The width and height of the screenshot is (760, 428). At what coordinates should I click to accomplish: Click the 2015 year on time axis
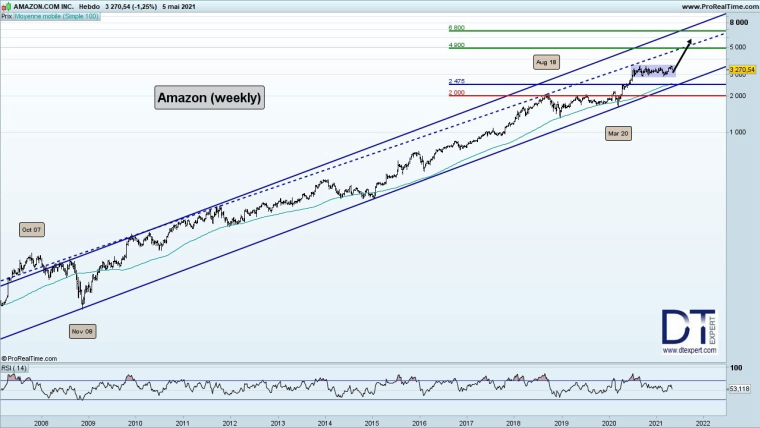pyautogui.click(x=372, y=423)
